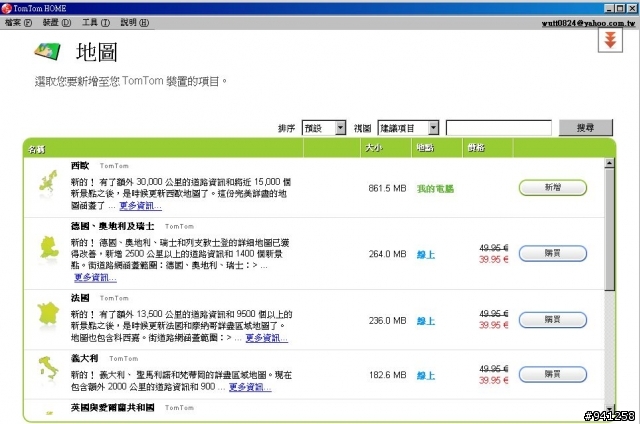Click the account email wutt0824@yahoo.com.tw
Screen dimensions: 640x424
[588, 23]
